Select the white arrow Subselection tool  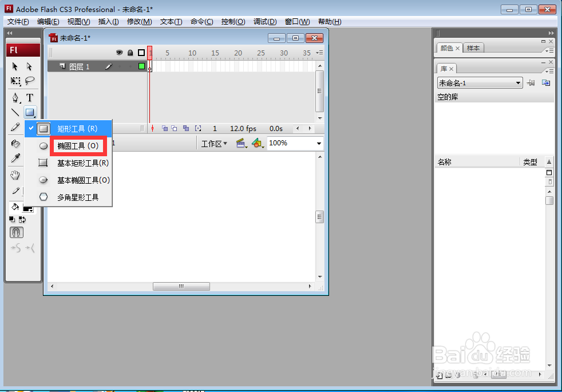coord(29,66)
